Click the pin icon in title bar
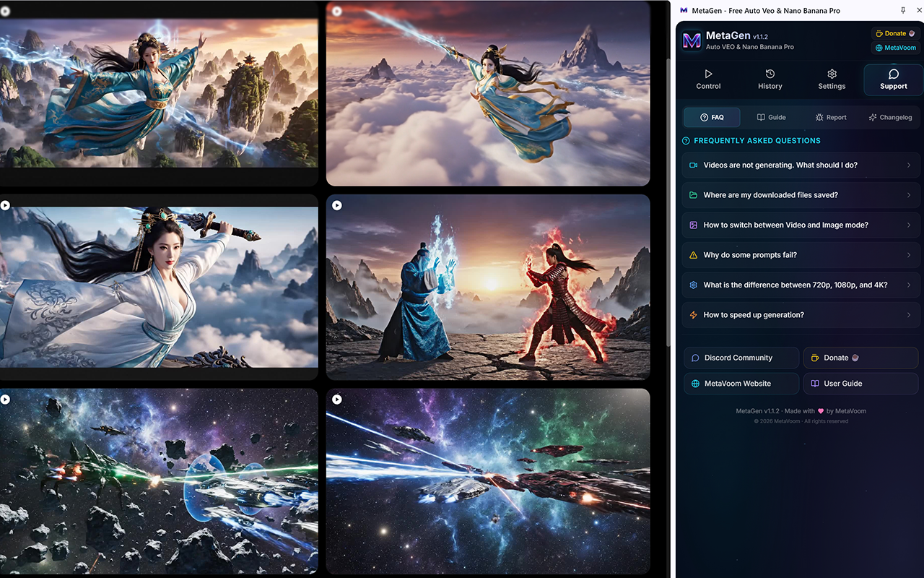Screen dimensions: 924x578 pyautogui.click(x=903, y=10)
